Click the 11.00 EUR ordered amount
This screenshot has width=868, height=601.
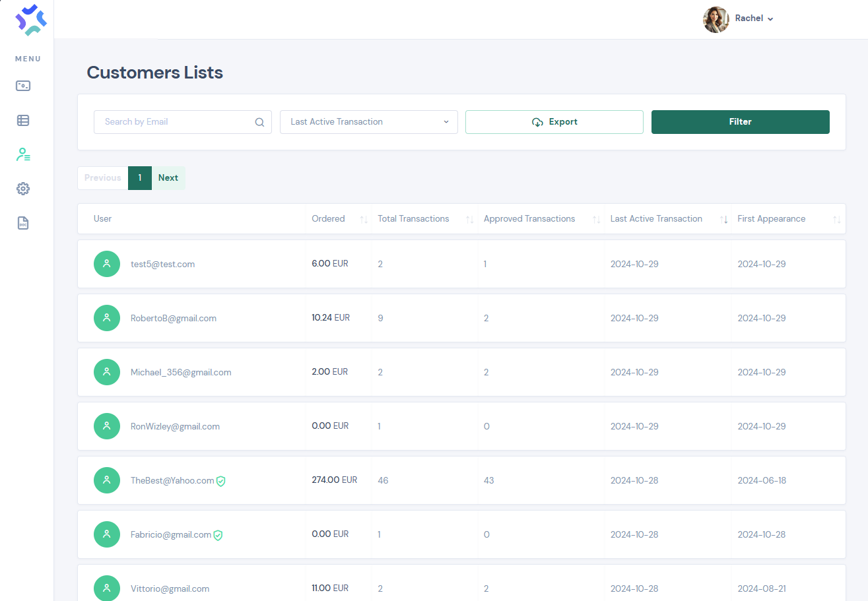click(x=330, y=588)
